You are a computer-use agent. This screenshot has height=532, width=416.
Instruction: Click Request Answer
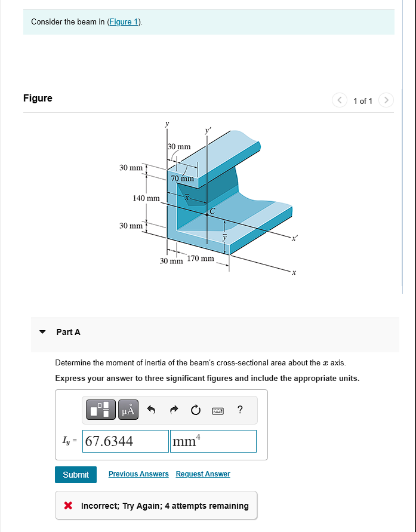pyautogui.click(x=202, y=473)
